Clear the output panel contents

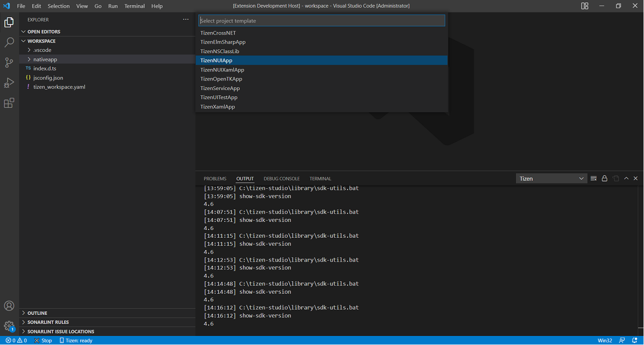(594, 178)
